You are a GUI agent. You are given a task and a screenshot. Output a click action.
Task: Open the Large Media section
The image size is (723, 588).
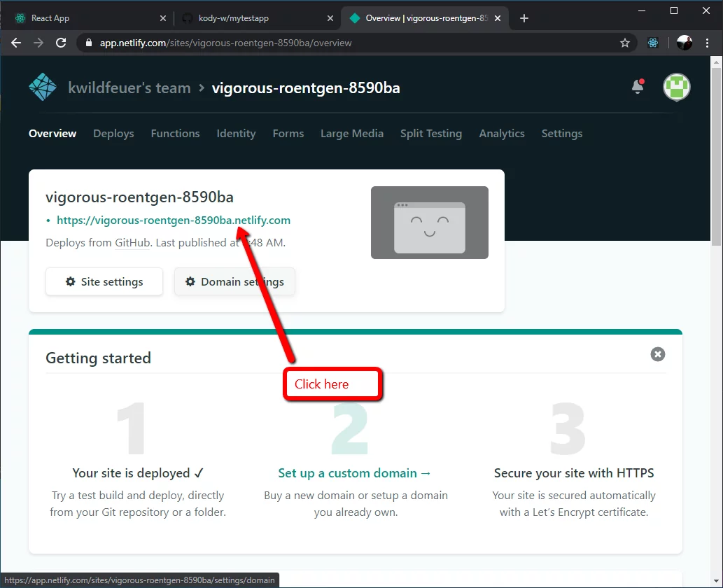[352, 133]
